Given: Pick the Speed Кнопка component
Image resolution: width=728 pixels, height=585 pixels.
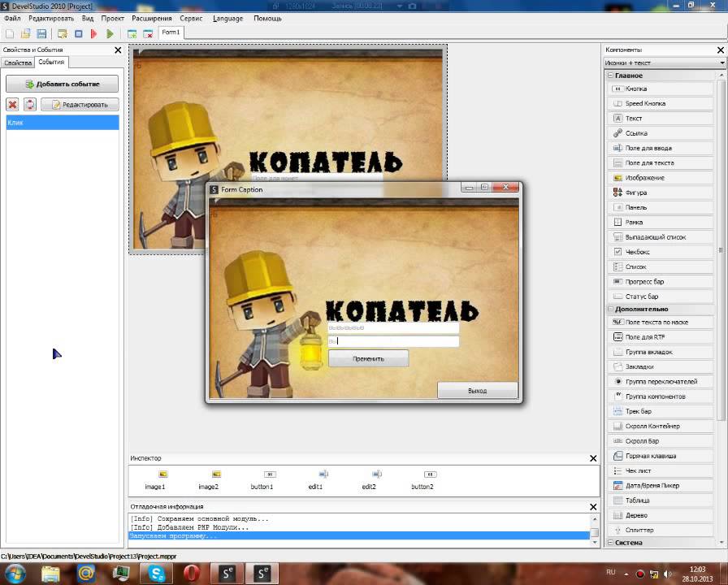Looking at the screenshot, I should 661,103.
